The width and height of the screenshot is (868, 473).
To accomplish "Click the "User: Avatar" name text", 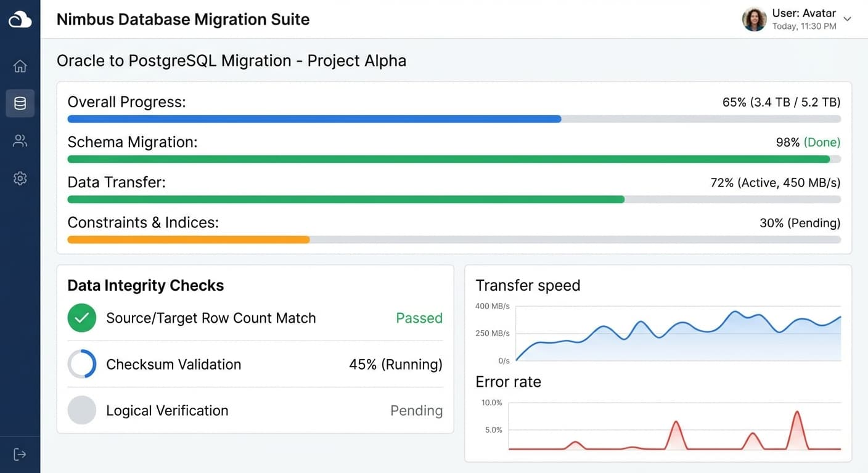I will click(804, 13).
